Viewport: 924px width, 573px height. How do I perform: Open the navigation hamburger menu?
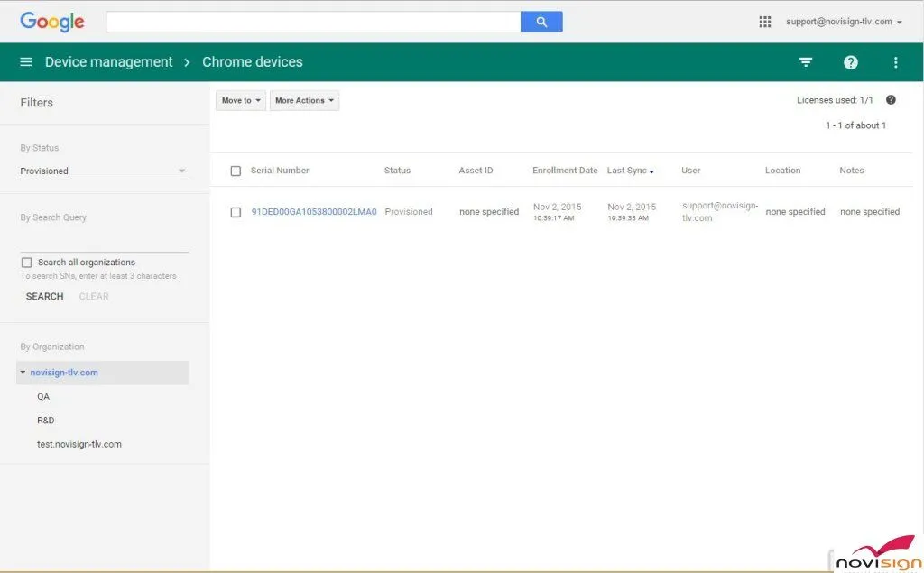pyautogui.click(x=25, y=62)
